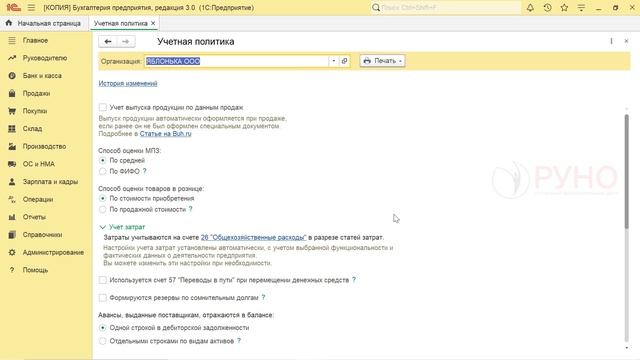640x360 pixels.
Task: Click Главное sidebar icon
Action: [12, 40]
